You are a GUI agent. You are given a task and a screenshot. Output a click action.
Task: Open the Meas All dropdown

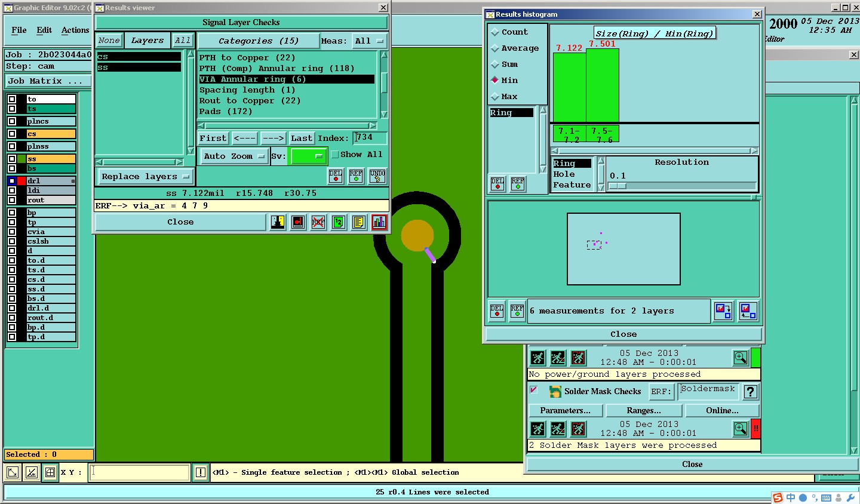pos(369,41)
